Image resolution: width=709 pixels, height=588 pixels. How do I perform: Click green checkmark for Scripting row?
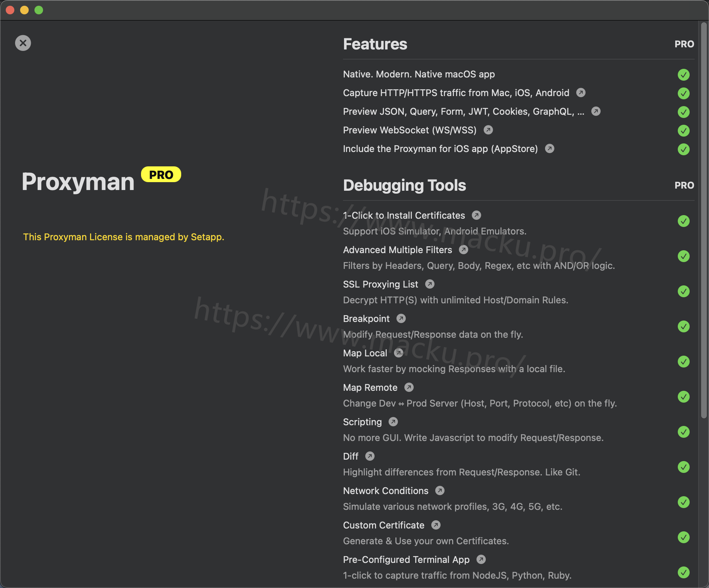pyautogui.click(x=684, y=432)
